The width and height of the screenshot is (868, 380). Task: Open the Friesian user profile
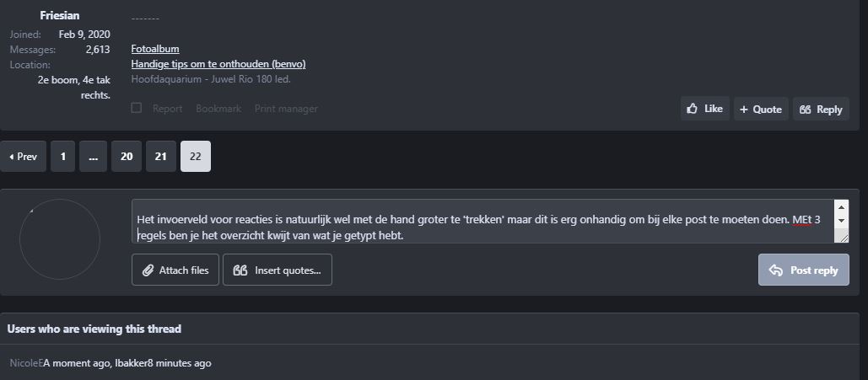tap(60, 15)
